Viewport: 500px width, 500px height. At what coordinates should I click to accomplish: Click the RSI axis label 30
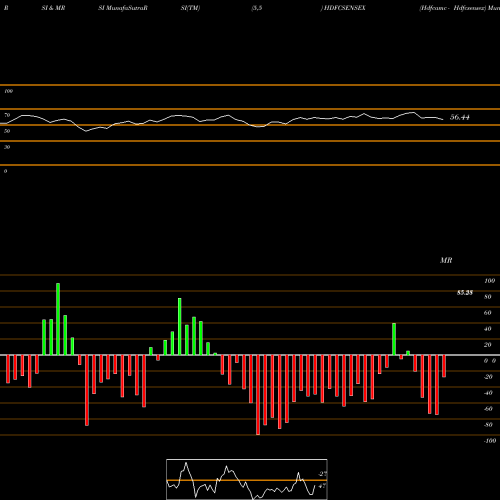click(x=7, y=147)
